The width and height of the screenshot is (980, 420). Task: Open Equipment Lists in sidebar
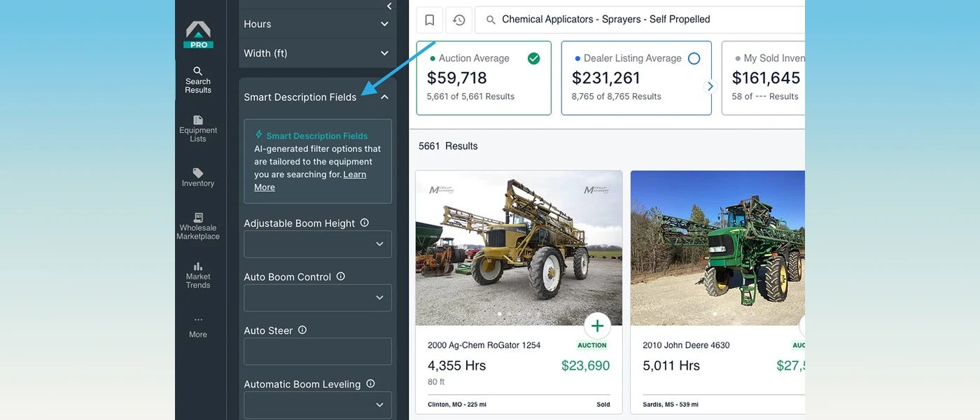coord(198,129)
